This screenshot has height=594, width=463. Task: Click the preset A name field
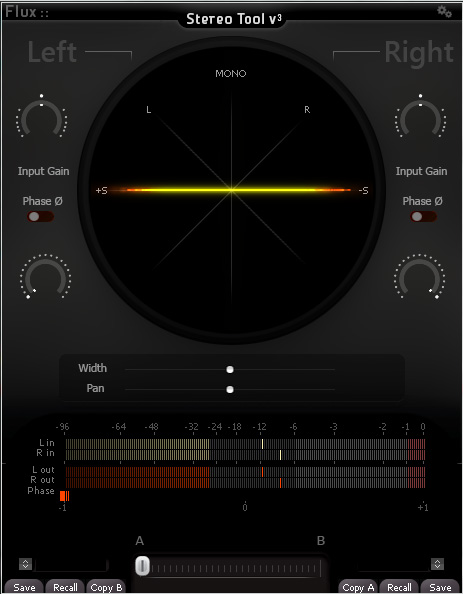click(71, 565)
